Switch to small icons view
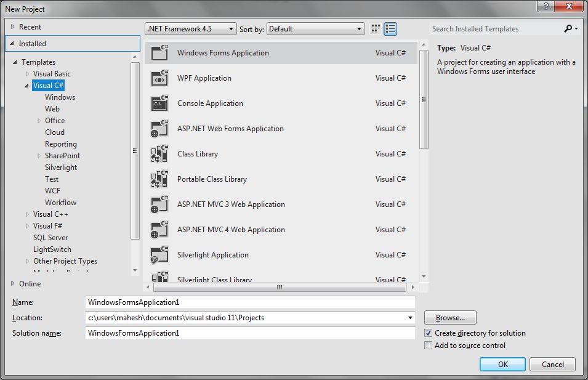 [376, 29]
